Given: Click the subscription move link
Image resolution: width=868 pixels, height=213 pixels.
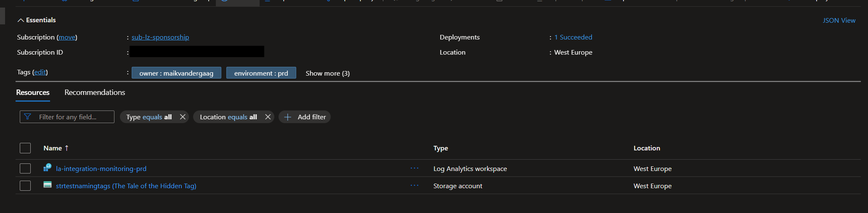Looking at the screenshot, I should [x=67, y=37].
